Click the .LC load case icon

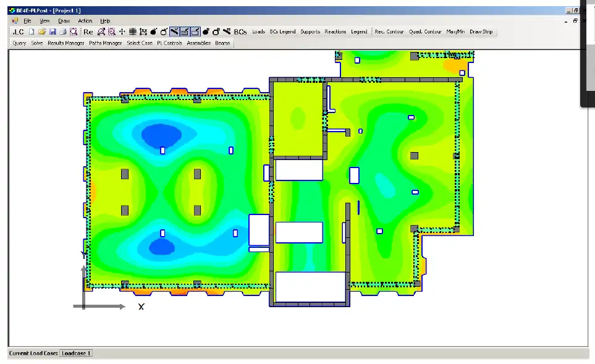pyautogui.click(x=18, y=32)
